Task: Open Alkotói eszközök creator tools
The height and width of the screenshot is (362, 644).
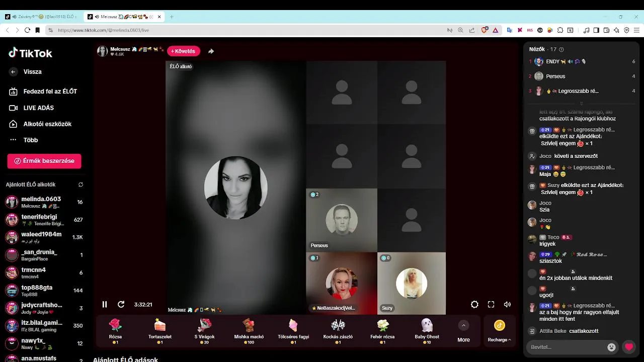Action: pyautogui.click(x=40, y=124)
